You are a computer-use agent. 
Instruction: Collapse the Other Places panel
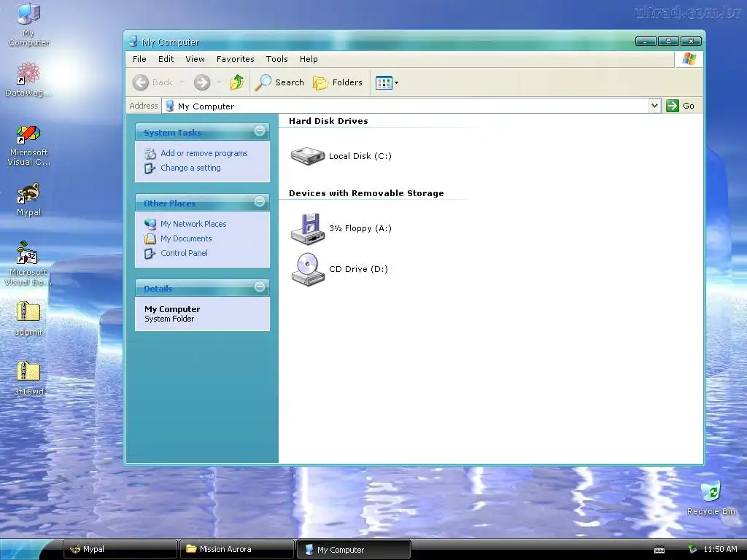tap(260, 201)
